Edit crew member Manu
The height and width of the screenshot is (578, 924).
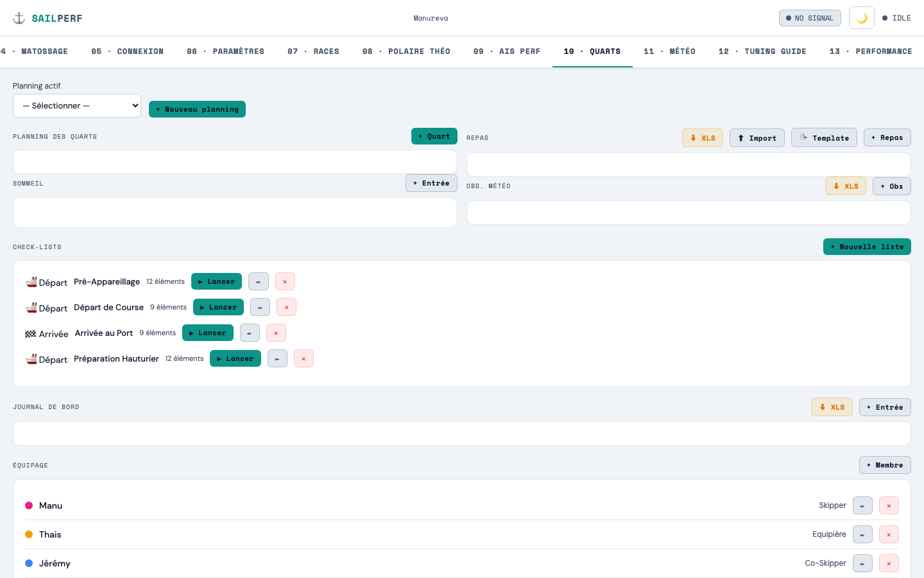862,505
